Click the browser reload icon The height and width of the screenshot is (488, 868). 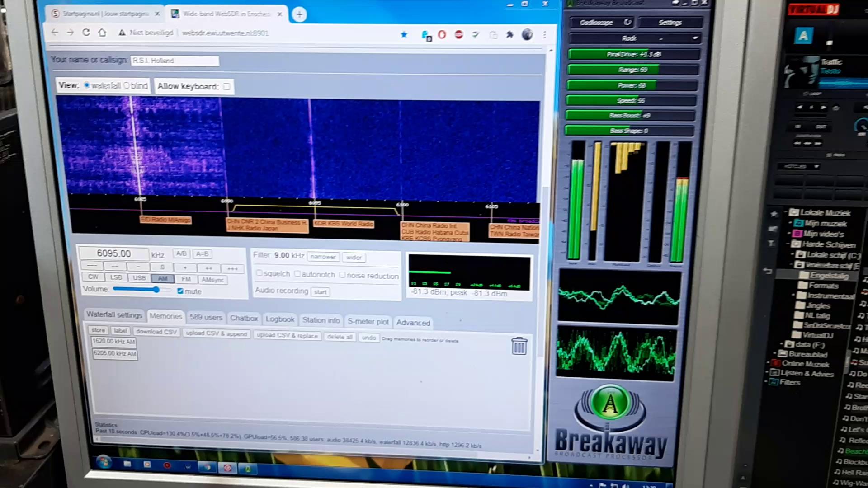[86, 33]
